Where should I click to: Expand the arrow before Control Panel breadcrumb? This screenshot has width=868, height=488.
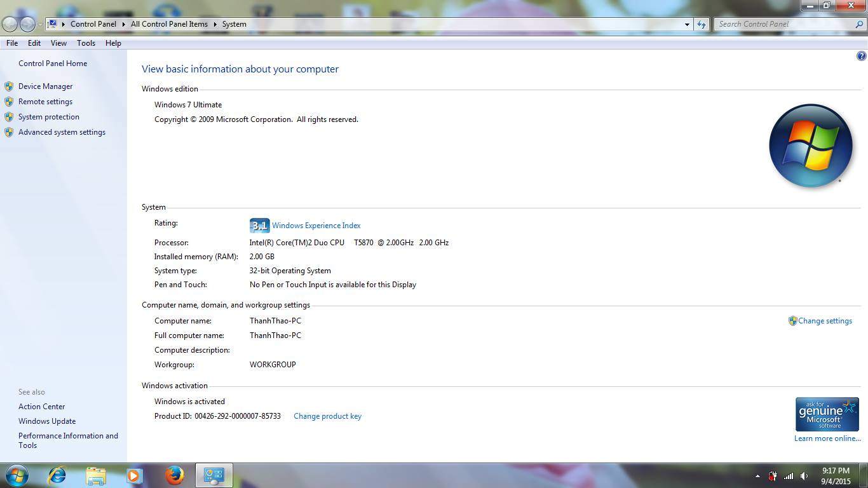64,24
